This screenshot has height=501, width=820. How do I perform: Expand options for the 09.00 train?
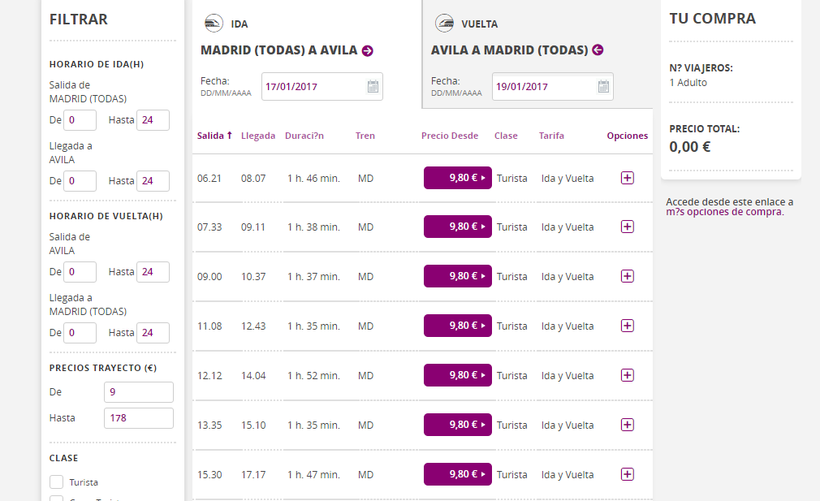(627, 276)
